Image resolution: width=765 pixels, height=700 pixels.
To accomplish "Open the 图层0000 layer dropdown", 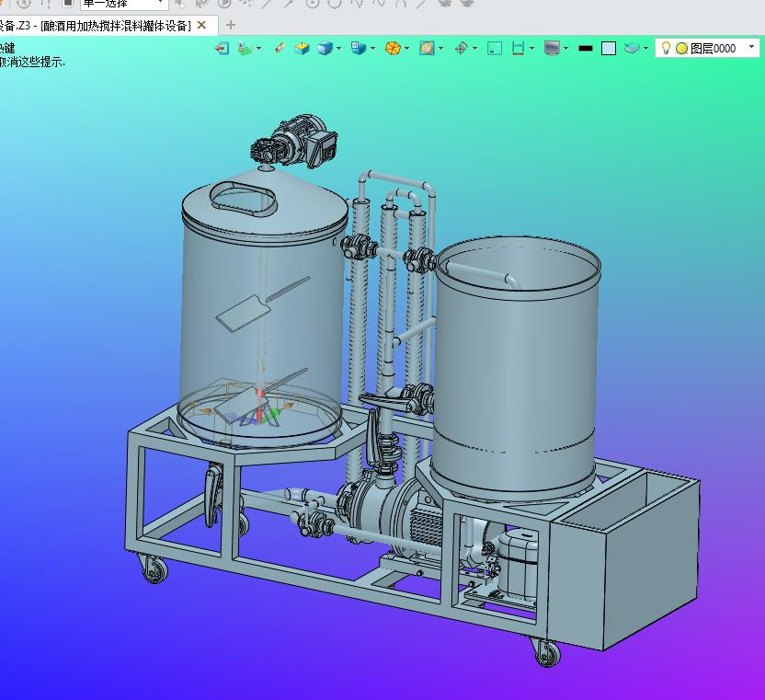I will (751, 47).
